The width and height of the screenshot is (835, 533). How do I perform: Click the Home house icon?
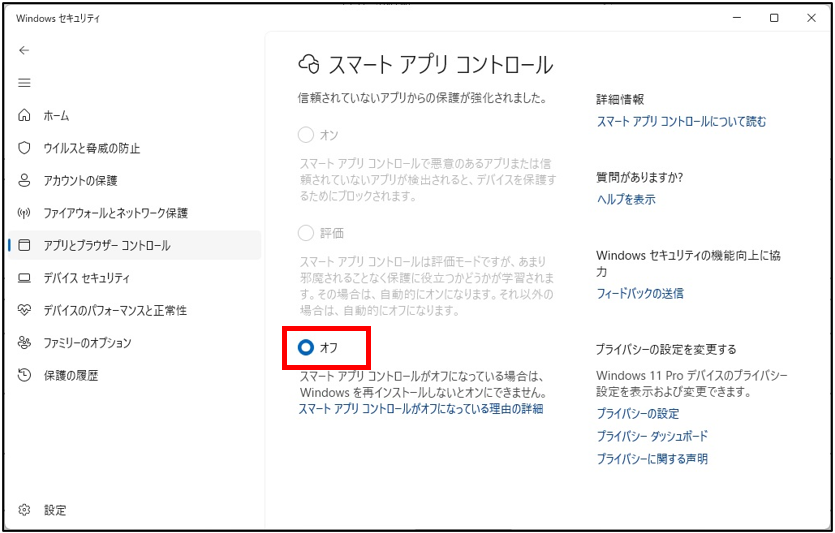click(x=24, y=116)
